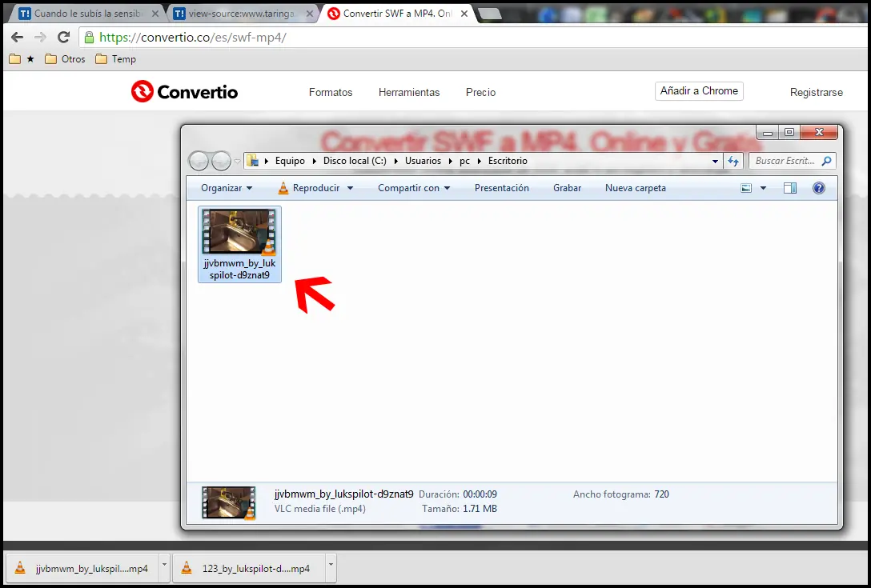Open downloaded jjvbmwm_by_lukspil...mp4 file
This screenshot has height=588, width=871.
click(x=82, y=568)
